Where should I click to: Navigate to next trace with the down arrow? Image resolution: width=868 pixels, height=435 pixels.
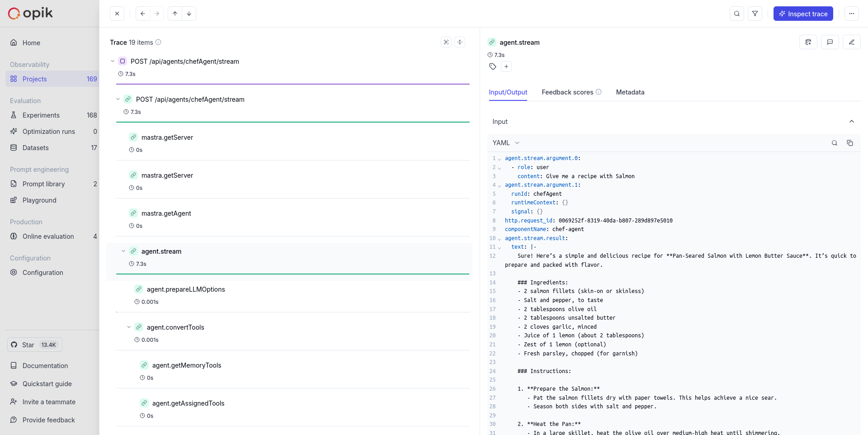pos(189,14)
